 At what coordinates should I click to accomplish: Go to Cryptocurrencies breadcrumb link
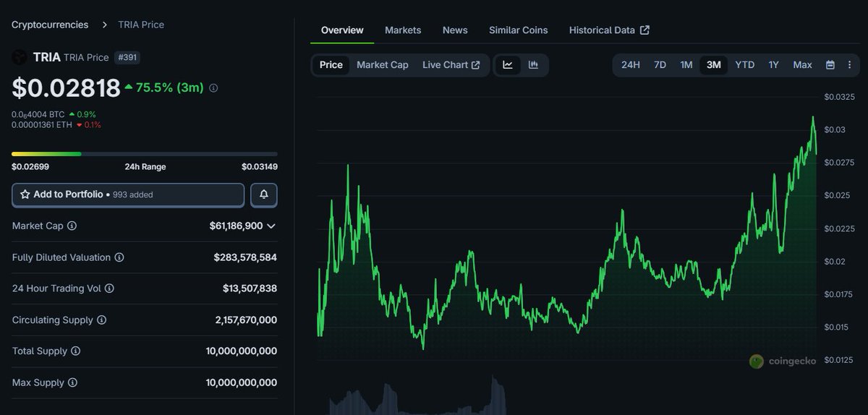point(50,25)
